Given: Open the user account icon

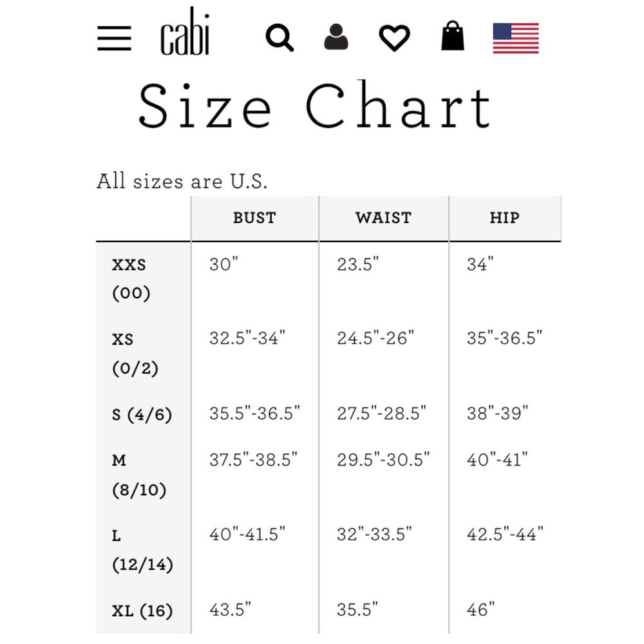Looking at the screenshot, I should 336,38.
